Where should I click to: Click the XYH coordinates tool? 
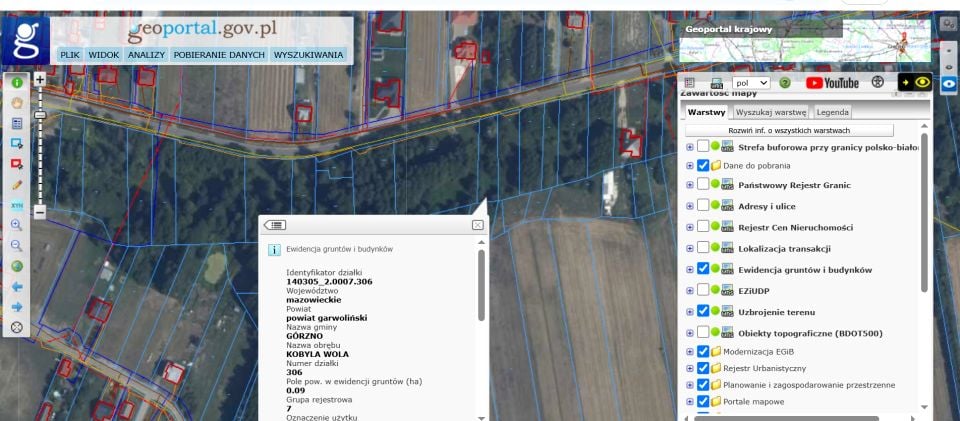[17, 205]
